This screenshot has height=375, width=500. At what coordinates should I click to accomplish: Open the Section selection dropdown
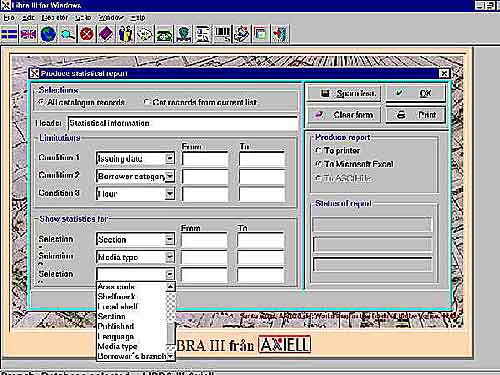tap(170, 239)
